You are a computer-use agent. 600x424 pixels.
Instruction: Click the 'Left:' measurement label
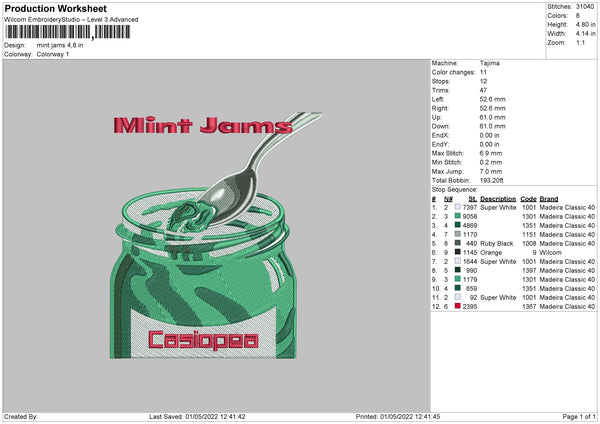coord(438,99)
